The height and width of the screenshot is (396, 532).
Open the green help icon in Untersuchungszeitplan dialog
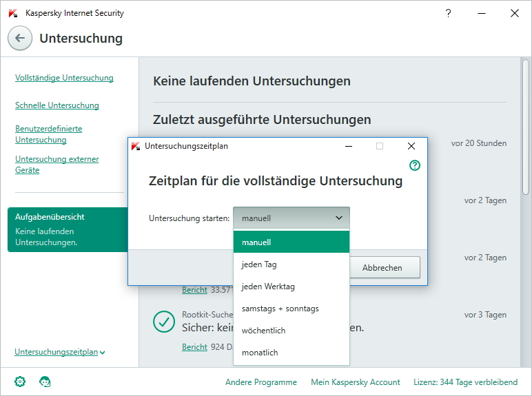click(415, 165)
